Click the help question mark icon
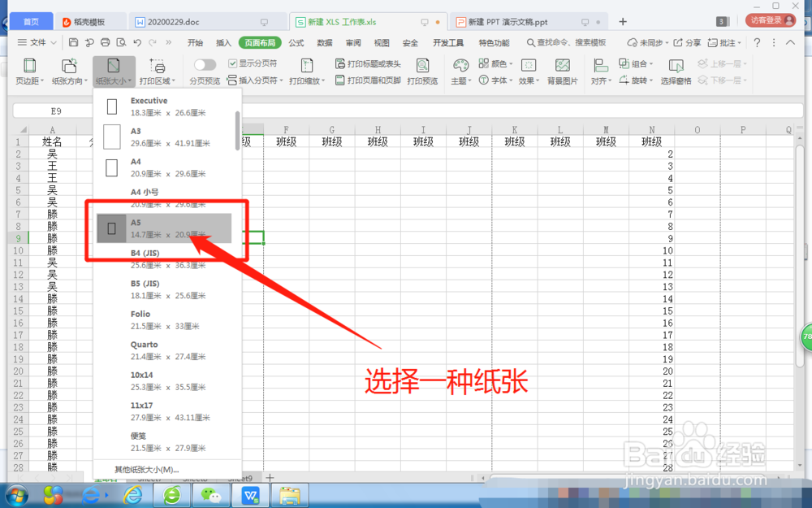This screenshot has width=812, height=508. 757,42
